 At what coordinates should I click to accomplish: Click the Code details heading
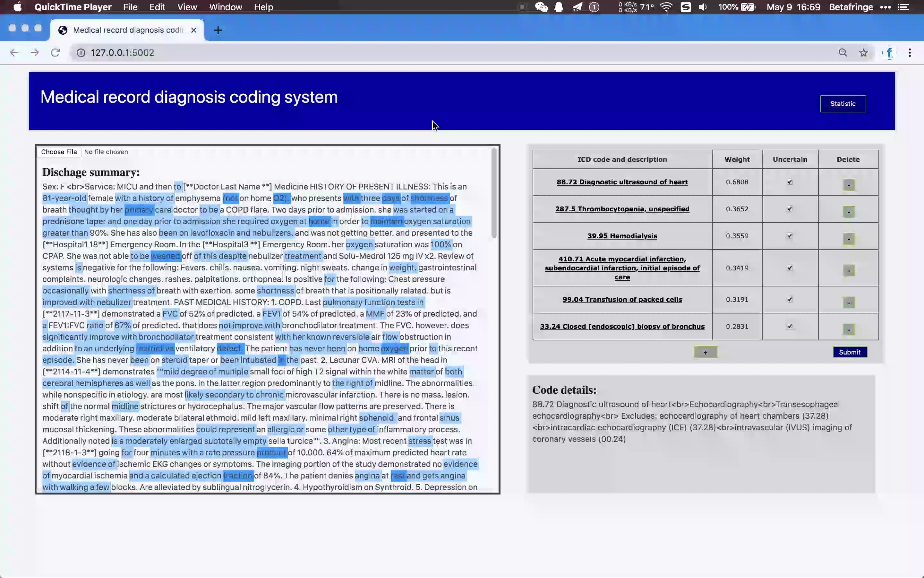tap(564, 390)
